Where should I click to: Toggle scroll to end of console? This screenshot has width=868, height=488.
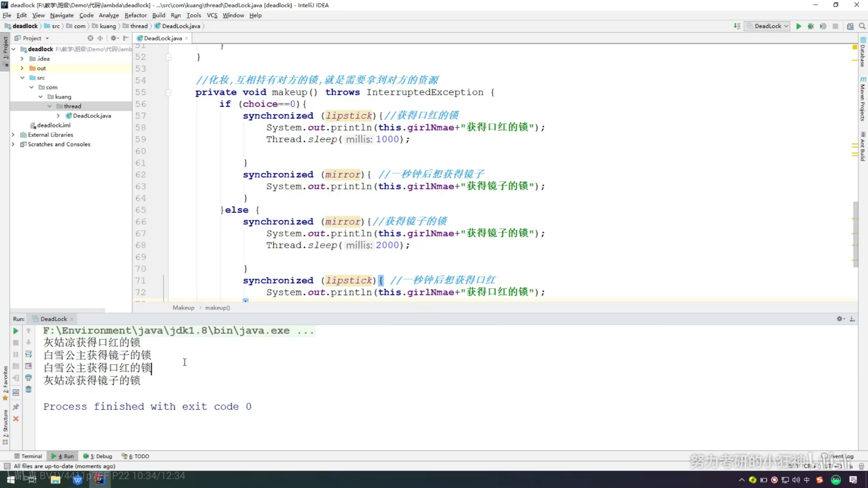(x=28, y=366)
